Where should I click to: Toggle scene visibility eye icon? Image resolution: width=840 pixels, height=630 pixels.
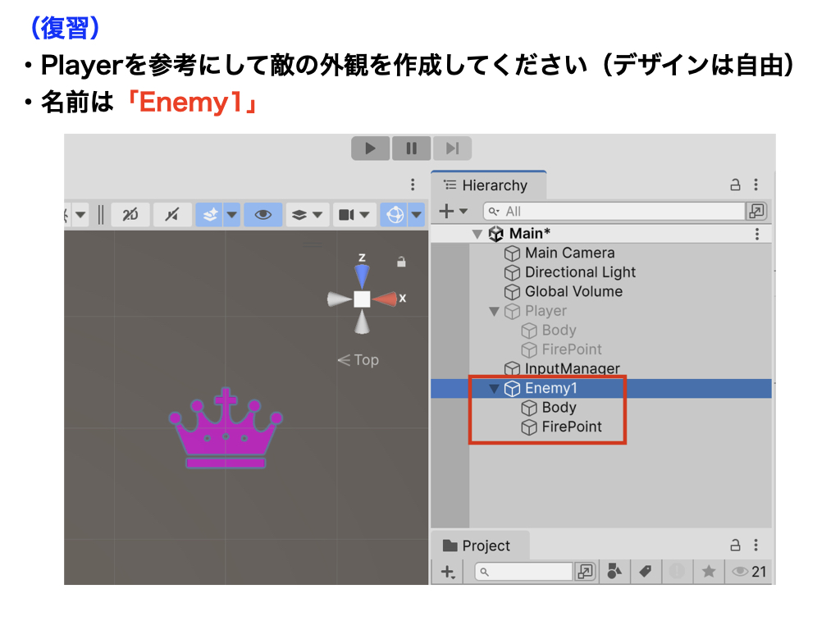[x=263, y=215]
